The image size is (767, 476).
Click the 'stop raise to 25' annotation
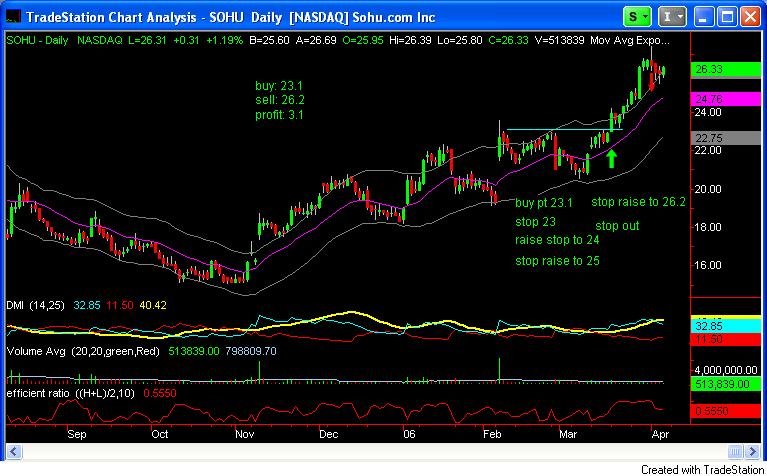(x=557, y=261)
